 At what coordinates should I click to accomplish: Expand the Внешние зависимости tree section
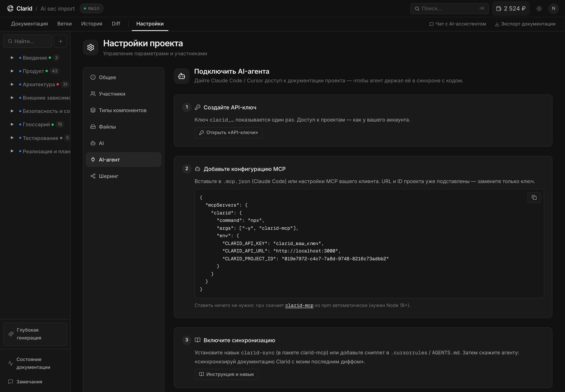click(12, 98)
